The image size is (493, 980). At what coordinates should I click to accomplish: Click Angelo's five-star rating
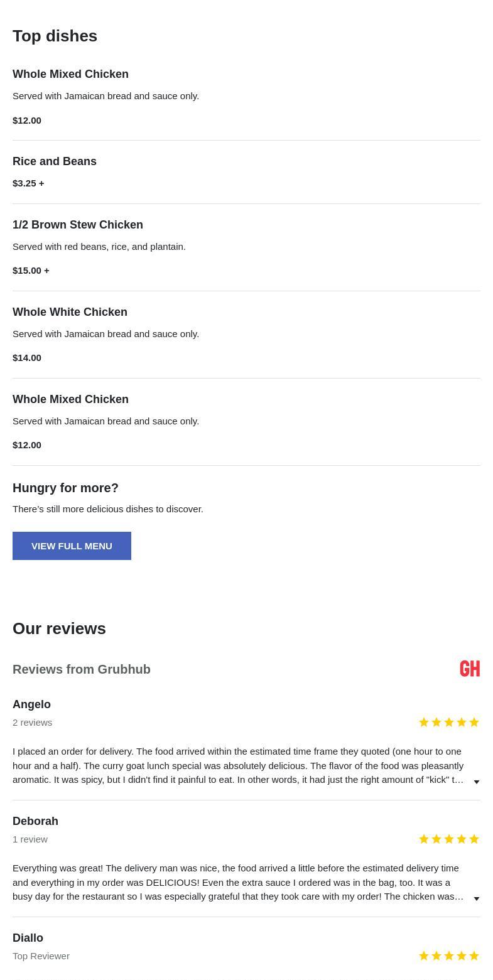pyautogui.click(x=448, y=723)
